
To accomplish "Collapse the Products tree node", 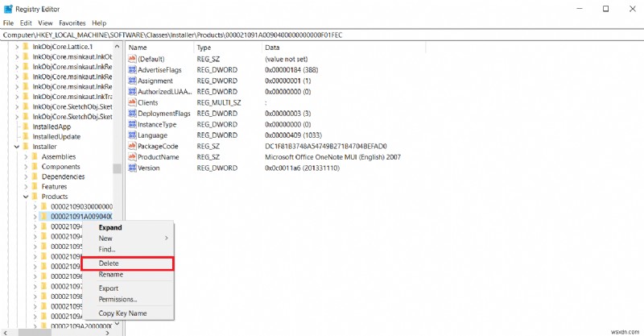I will 26,197.
